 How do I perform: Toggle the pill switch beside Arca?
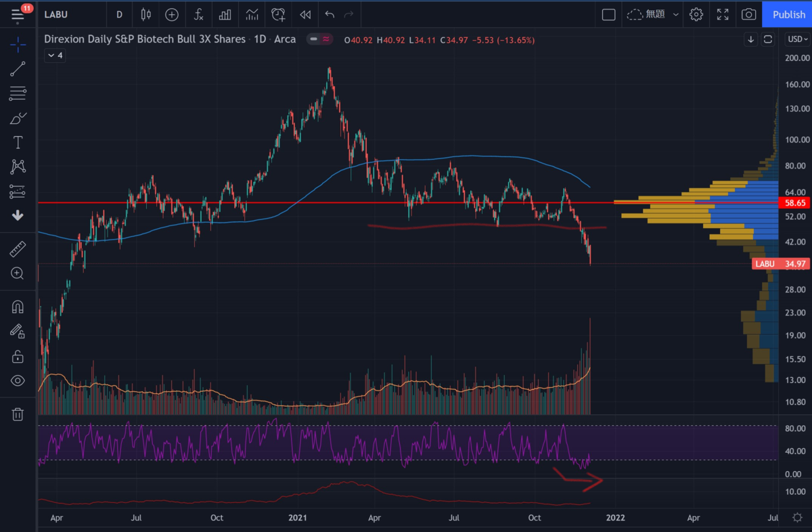tap(319, 39)
